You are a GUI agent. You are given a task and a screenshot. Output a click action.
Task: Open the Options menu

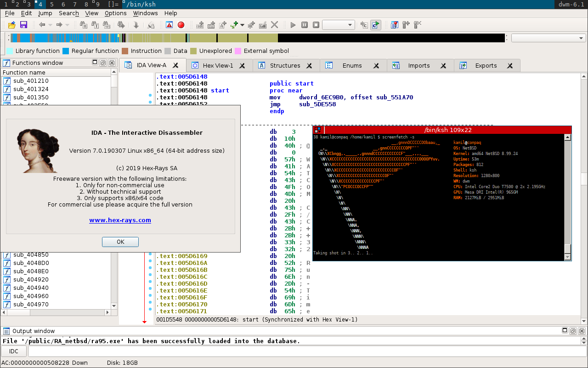[116, 13]
